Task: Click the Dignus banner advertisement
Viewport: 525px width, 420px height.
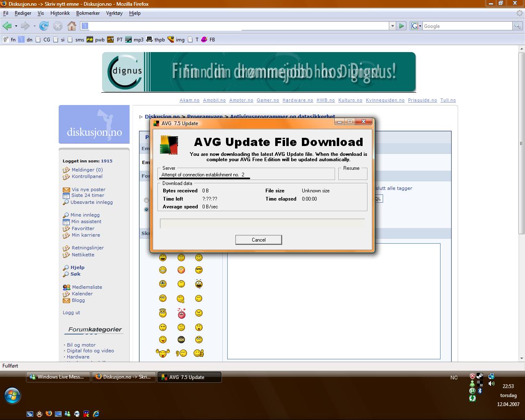Action: (x=259, y=72)
